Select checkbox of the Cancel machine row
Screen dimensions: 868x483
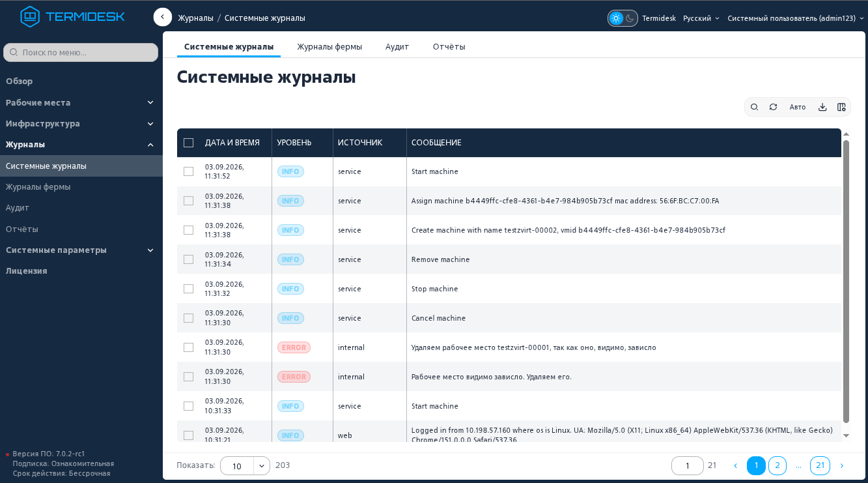189,318
